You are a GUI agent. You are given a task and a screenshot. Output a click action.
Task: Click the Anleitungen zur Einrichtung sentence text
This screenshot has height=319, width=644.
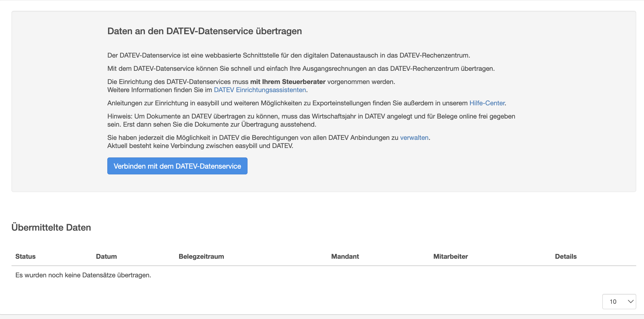(288, 103)
